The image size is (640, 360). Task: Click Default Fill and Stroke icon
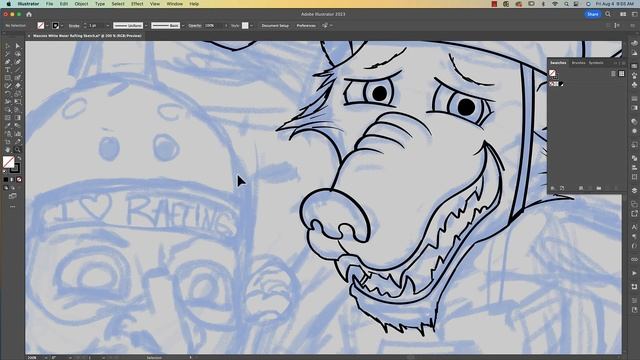(x=5, y=171)
